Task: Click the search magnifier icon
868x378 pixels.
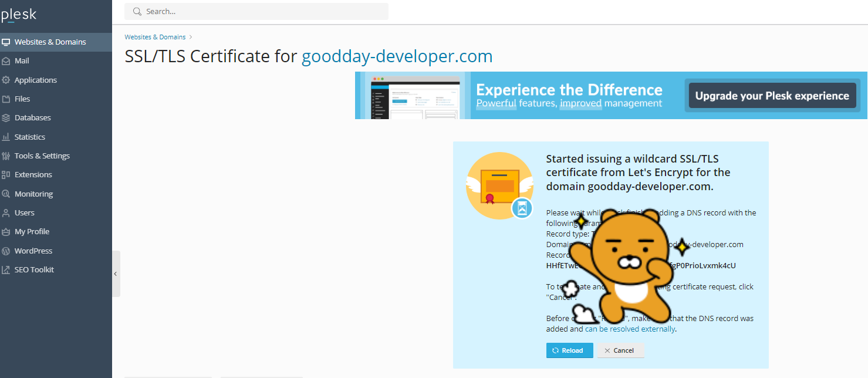Action: pyautogui.click(x=137, y=11)
